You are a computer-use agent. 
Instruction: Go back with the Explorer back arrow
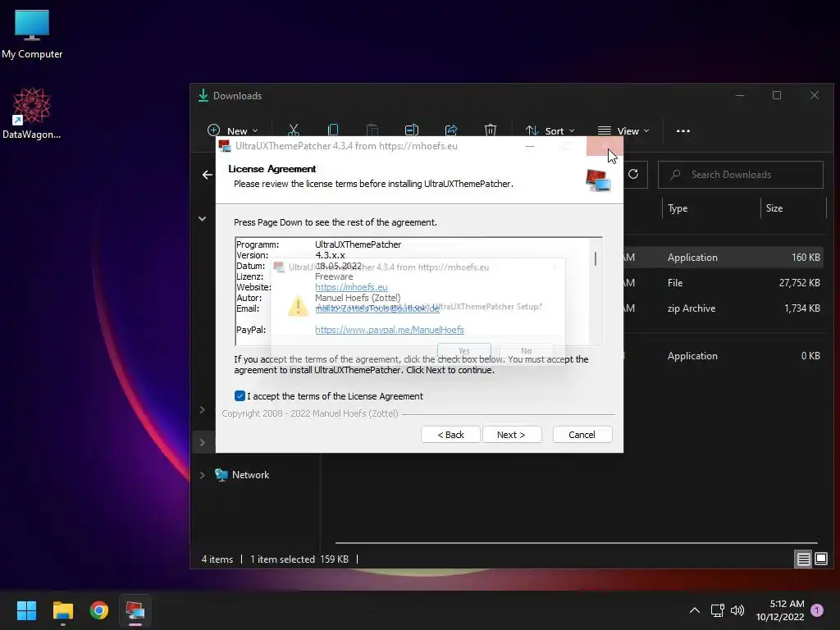click(208, 175)
